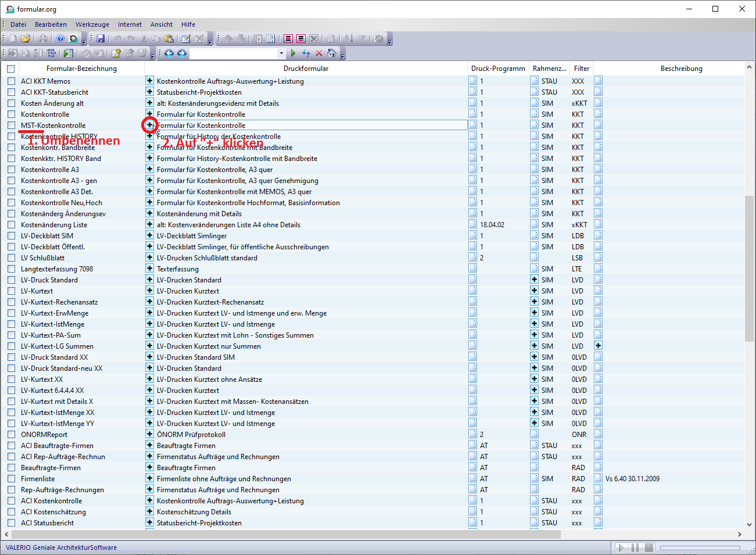Image resolution: width=756 pixels, height=555 pixels.
Task: Click the print icon in toolbar
Action: (x=43, y=39)
